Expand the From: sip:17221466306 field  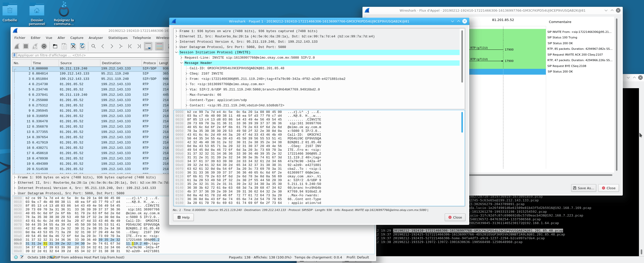186,79
